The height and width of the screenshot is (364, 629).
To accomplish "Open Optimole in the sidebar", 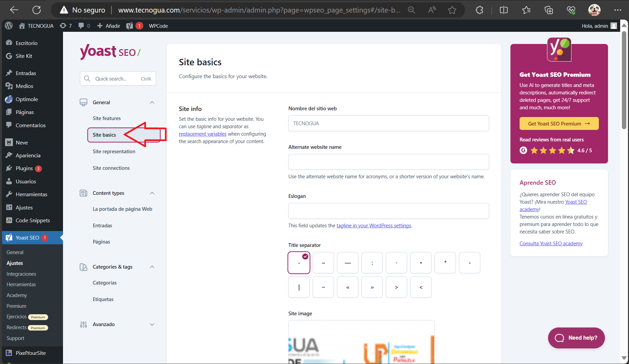I will click(27, 99).
